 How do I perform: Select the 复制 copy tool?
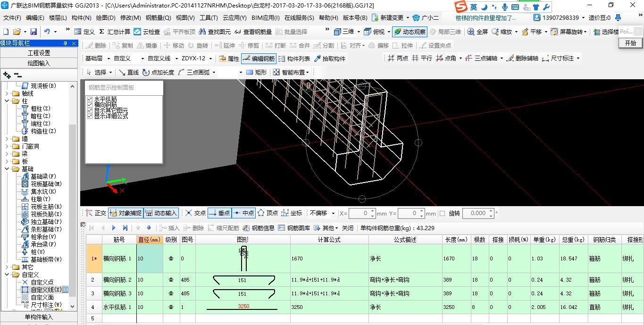[123, 45]
